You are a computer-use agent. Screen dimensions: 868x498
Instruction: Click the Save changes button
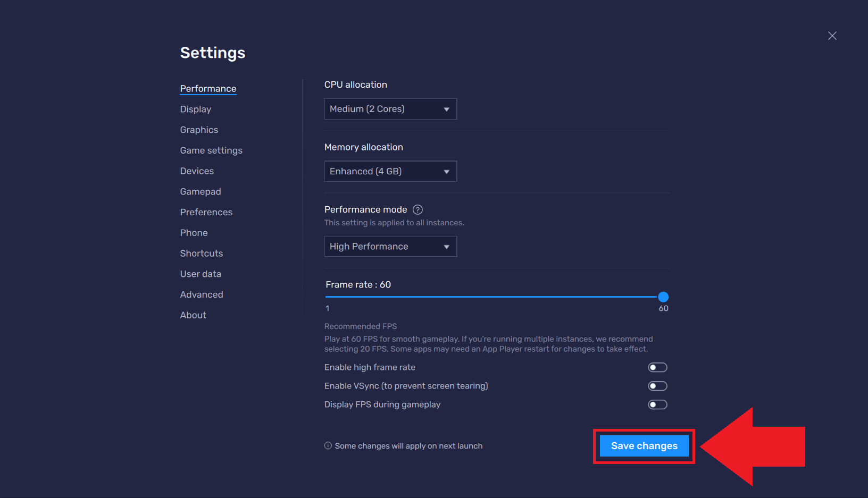(x=644, y=446)
